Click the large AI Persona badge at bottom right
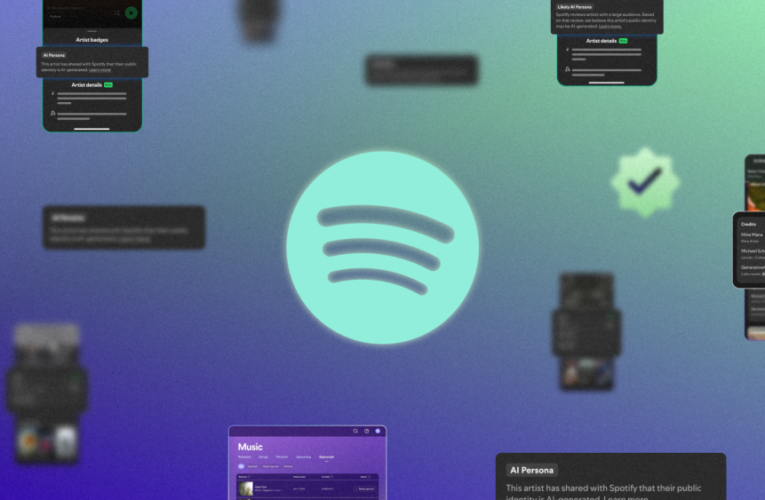This screenshot has width=765, height=500. click(532, 470)
